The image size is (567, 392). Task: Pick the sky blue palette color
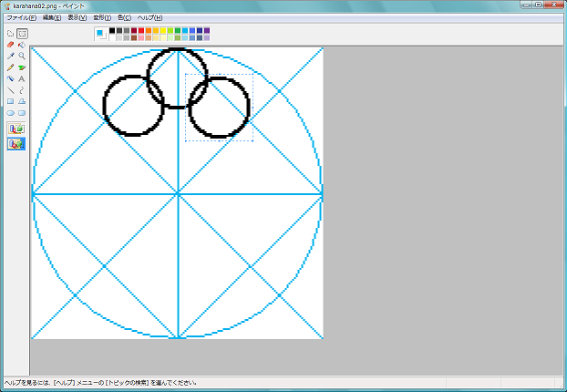185,31
